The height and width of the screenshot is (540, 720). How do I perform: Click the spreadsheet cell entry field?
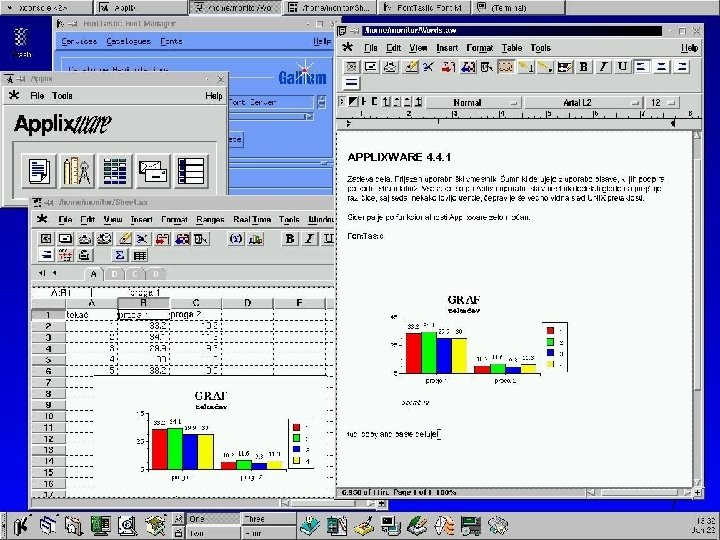214,292
